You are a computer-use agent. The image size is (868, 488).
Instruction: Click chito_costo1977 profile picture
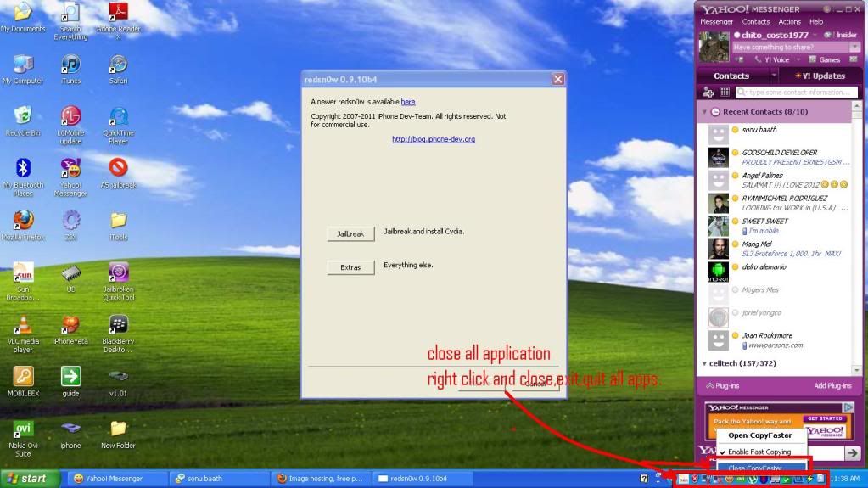(714, 47)
